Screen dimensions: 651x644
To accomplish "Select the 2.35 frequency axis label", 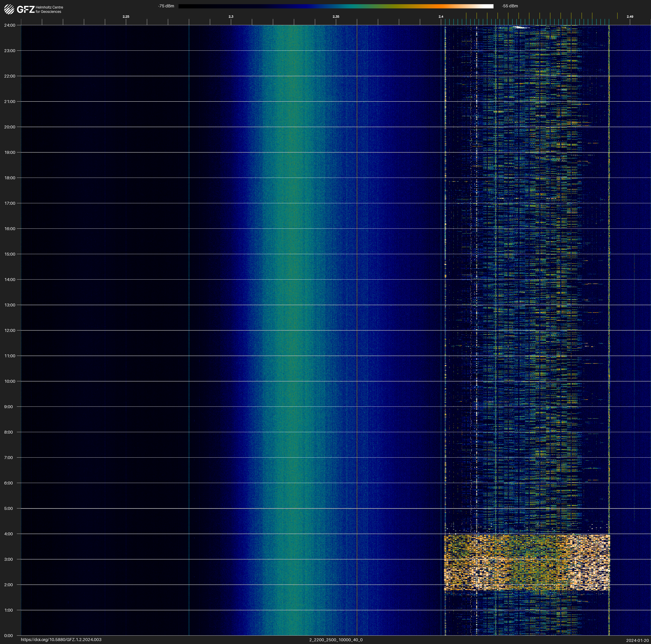I will point(336,17).
